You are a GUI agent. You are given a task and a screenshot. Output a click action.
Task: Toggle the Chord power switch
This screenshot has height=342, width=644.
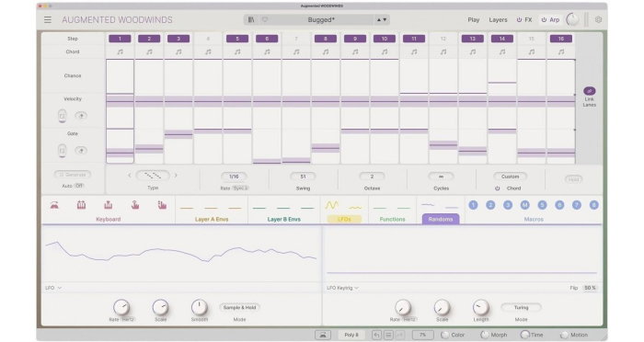[x=498, y=188]
